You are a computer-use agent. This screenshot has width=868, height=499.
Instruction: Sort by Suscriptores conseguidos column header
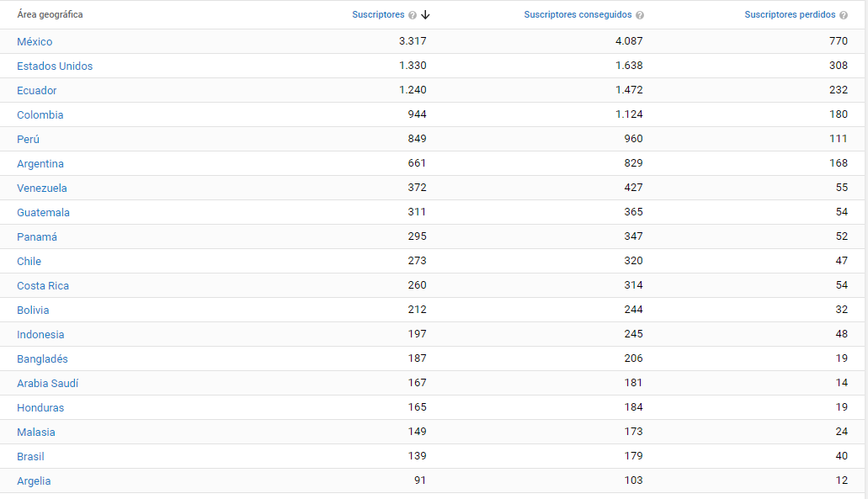pyautogui.click(x=578, y=15)
